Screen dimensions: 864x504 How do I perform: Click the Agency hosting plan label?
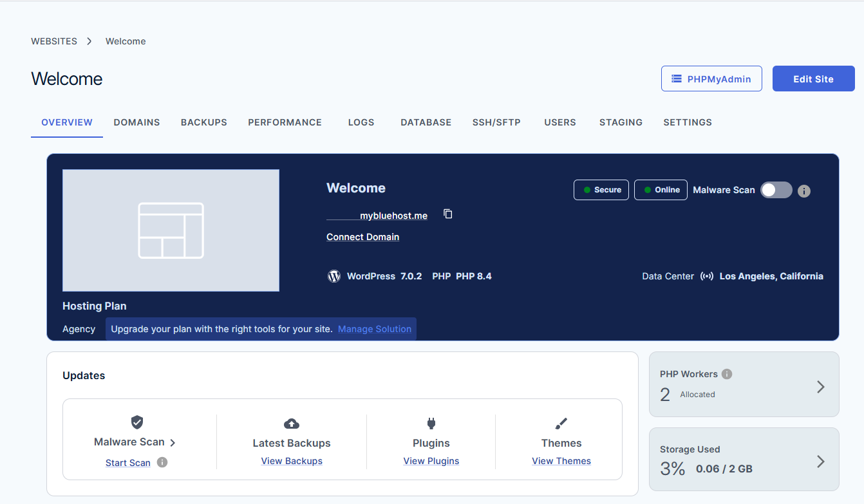[79, 329]
